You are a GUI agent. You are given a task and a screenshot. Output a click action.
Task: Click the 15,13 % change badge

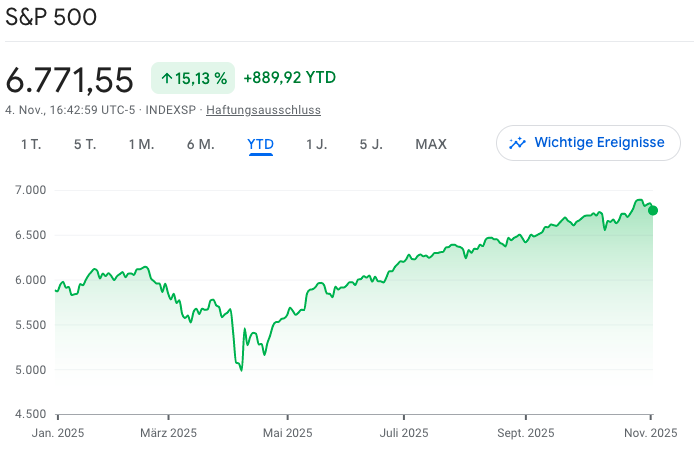click(x=193, y=78)
